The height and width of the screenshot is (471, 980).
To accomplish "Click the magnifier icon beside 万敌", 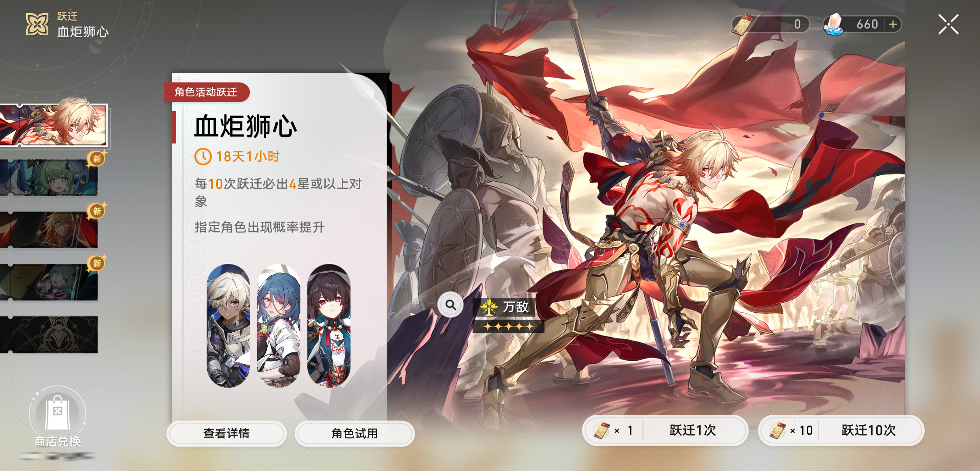I will click(x=451, y=305).
